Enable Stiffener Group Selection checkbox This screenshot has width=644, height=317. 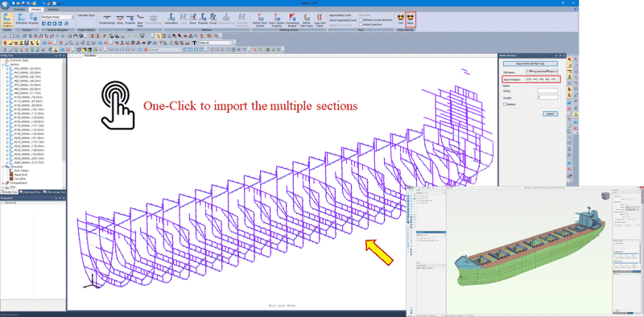[x=361, y=19]
